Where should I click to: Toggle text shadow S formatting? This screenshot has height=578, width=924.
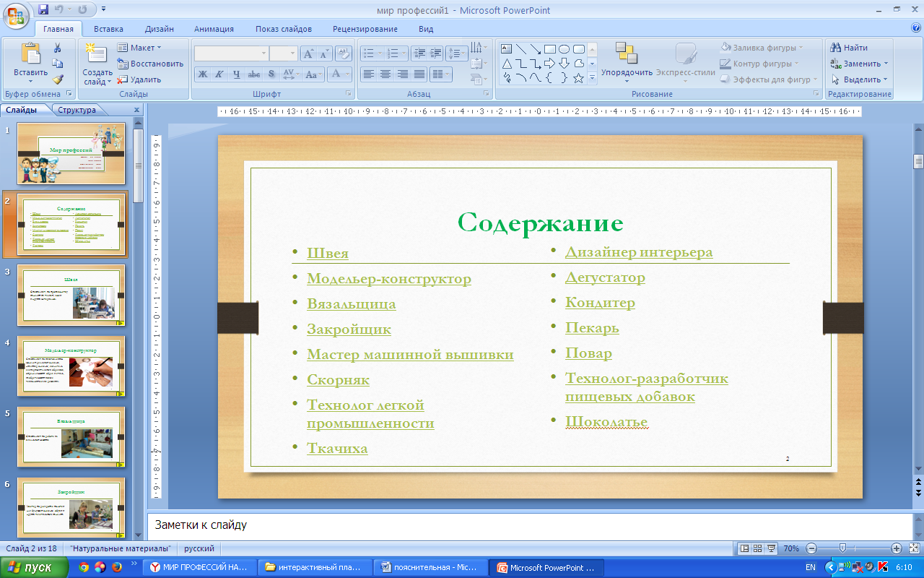click(x=271, y=74)
